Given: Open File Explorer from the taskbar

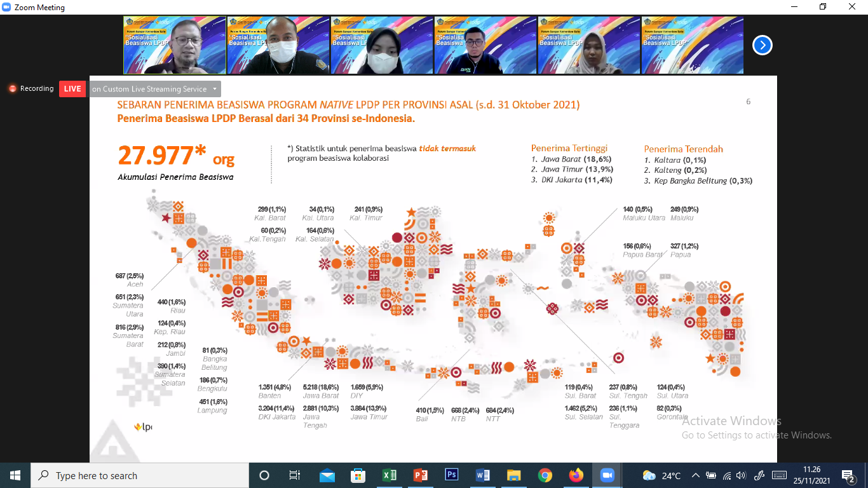Looking at the screenshot, I should coord(514,475).
